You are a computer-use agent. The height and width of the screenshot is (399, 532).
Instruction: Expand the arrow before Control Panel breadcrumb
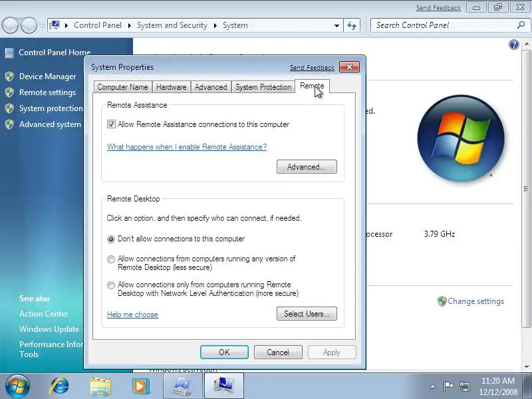[x=66, y=25]
